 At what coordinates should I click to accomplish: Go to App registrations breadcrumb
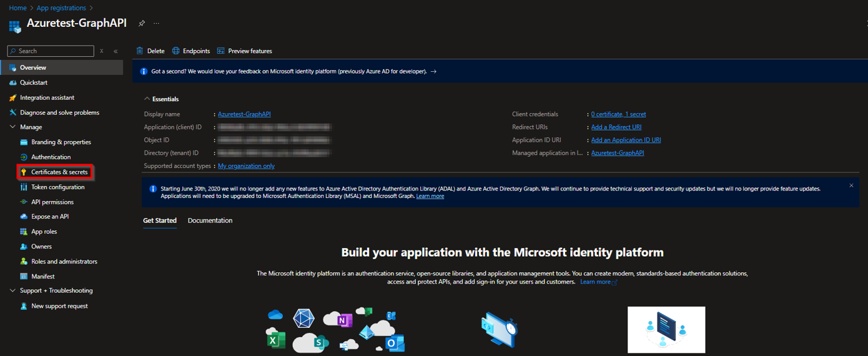click(x=61, y=8)
